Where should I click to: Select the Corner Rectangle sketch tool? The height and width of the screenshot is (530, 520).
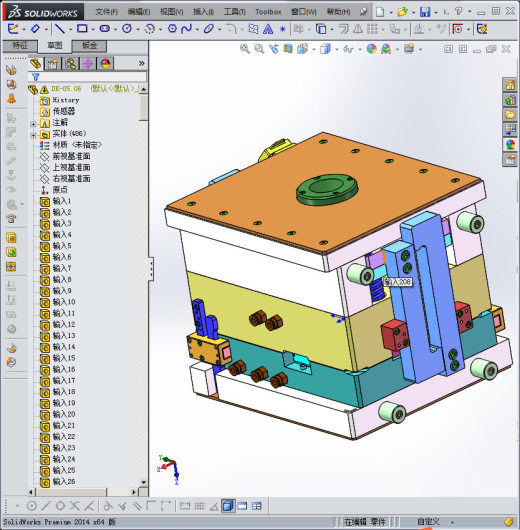(82, 29)
